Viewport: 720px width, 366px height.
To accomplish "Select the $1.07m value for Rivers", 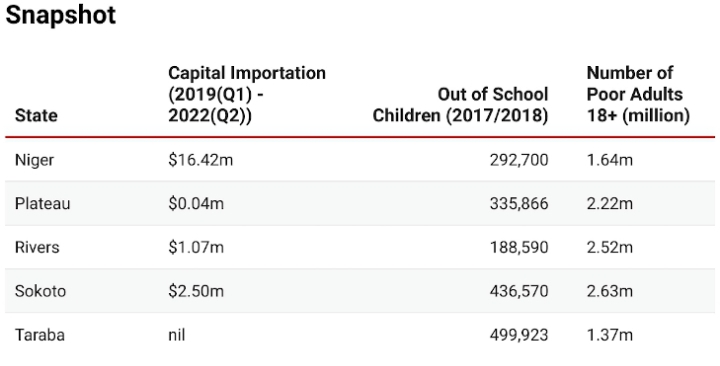I will 196,247.
